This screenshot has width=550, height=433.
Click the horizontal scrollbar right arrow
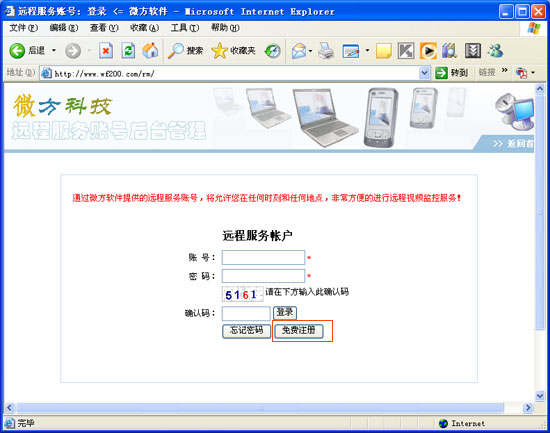[x=528, y=408]
